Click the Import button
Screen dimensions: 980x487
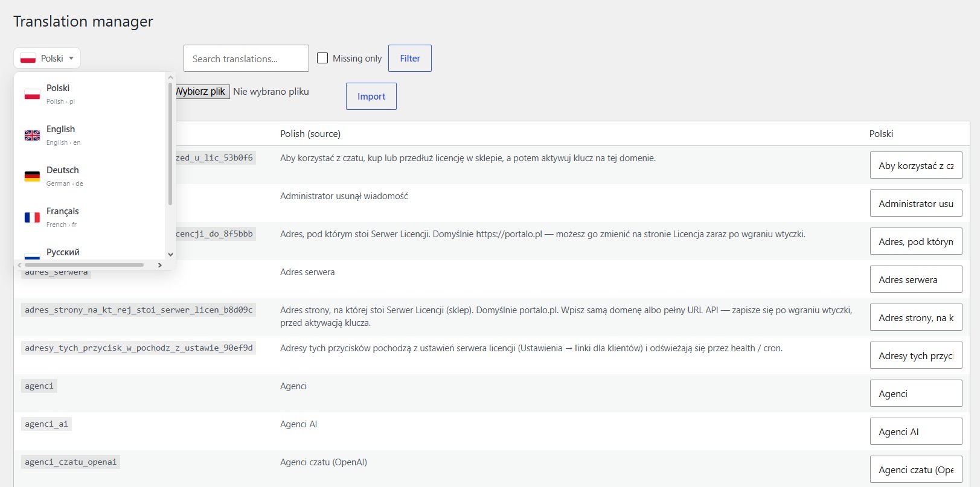tap(371, 96)
